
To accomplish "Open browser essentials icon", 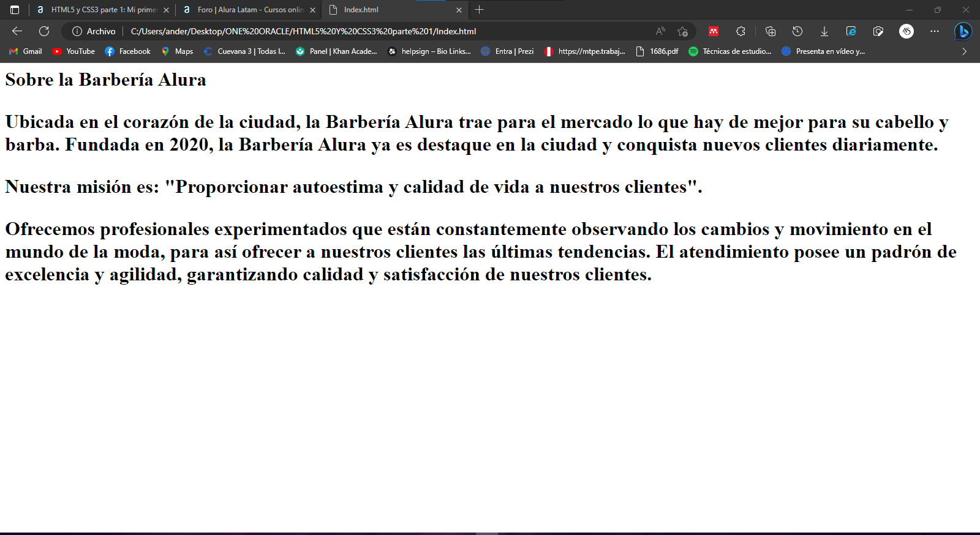I will pyautogui.click(x=878, y=31).
